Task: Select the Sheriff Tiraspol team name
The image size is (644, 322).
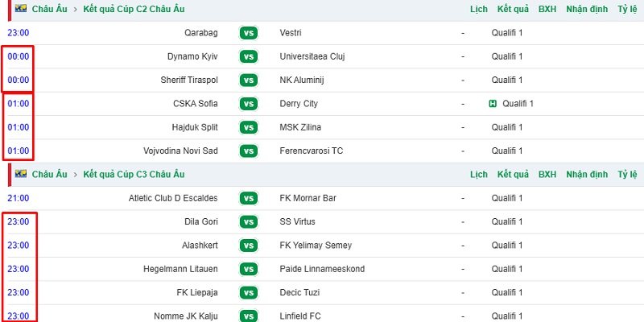Action: (189, 80)
